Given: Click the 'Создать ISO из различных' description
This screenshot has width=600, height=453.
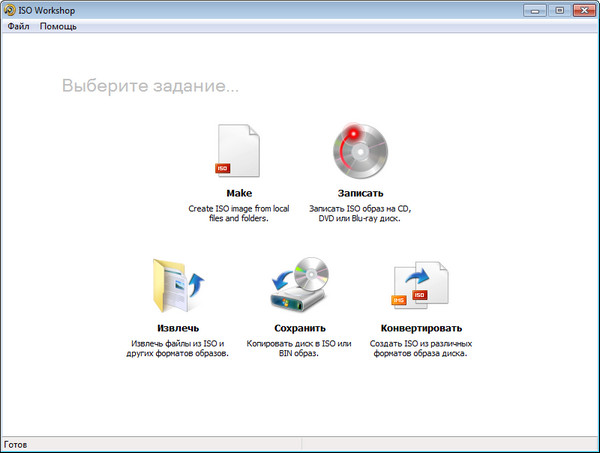Looking at the screenshot, I should [421, 343].
